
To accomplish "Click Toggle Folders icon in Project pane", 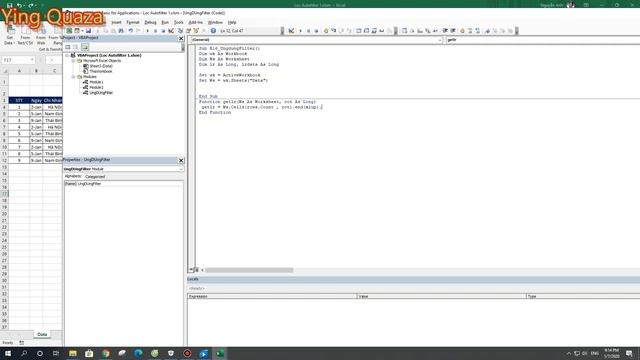I will [x=85, y=47].
